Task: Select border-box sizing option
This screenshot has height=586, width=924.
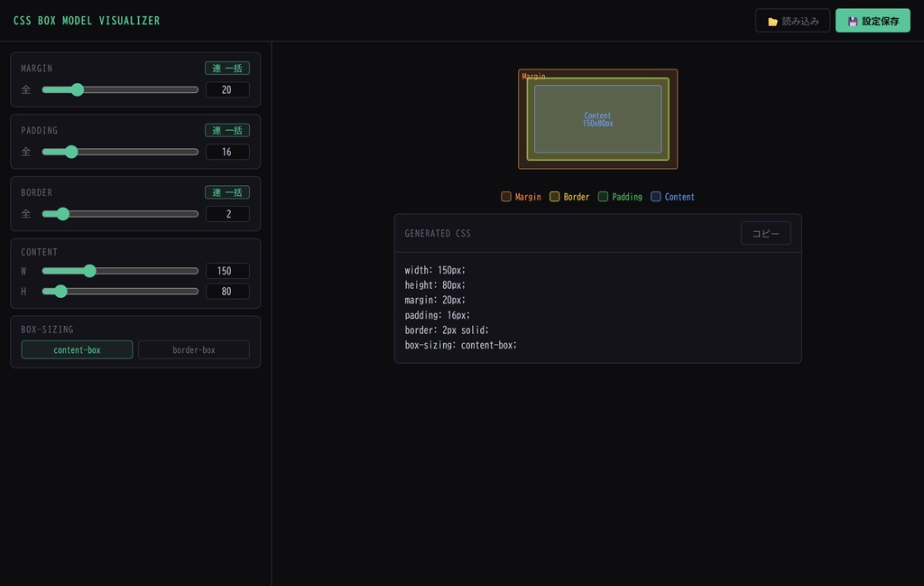Action: click(x=194, y=349)
